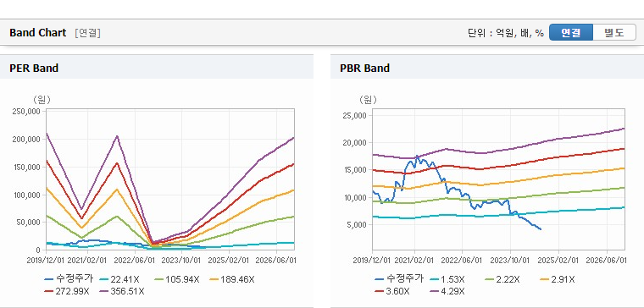Click the 200,000 y-axis label on PER chart
The height and width of the screenshot is (308, 644).
click(27, 140)
